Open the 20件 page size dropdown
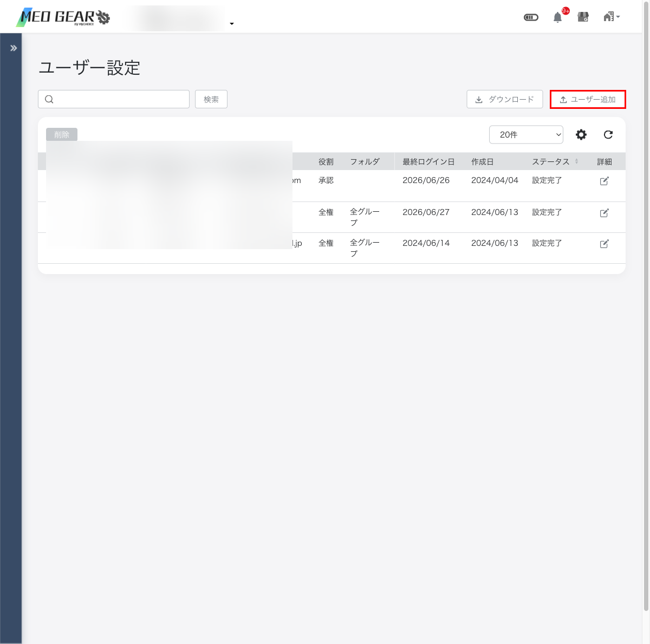Image resolution: width=650 pixels, height=644 pixels. (x=526, y=135)
